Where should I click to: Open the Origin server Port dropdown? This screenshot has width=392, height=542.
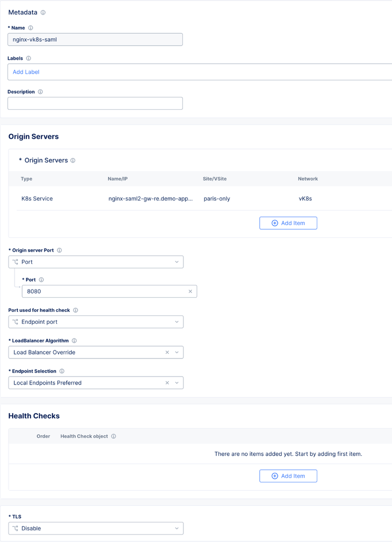pyautogui.click(x=176, y=262)
